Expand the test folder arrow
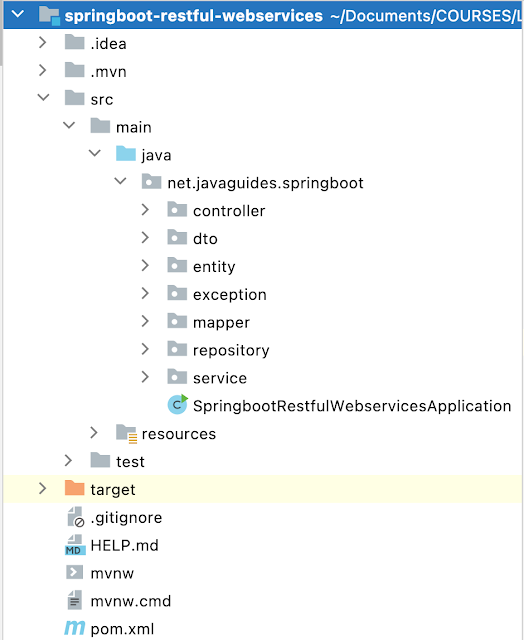 [x=68, y=461]
